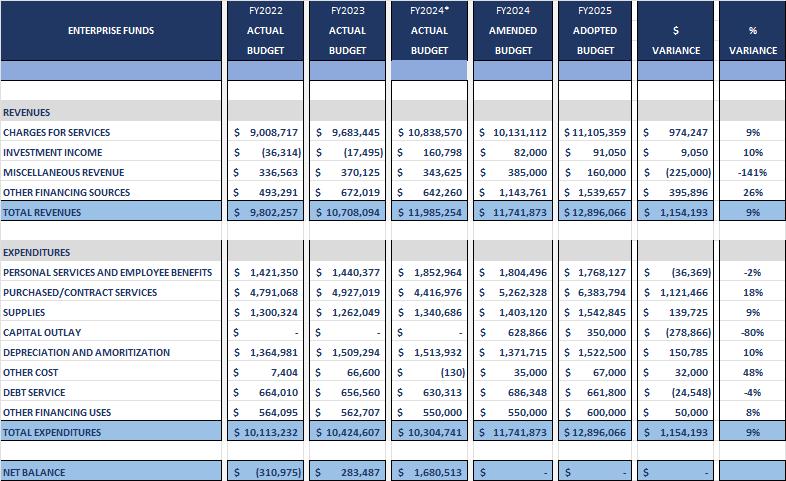Click the REVENUES section label
786x481 pixels.
coord(27,113)
